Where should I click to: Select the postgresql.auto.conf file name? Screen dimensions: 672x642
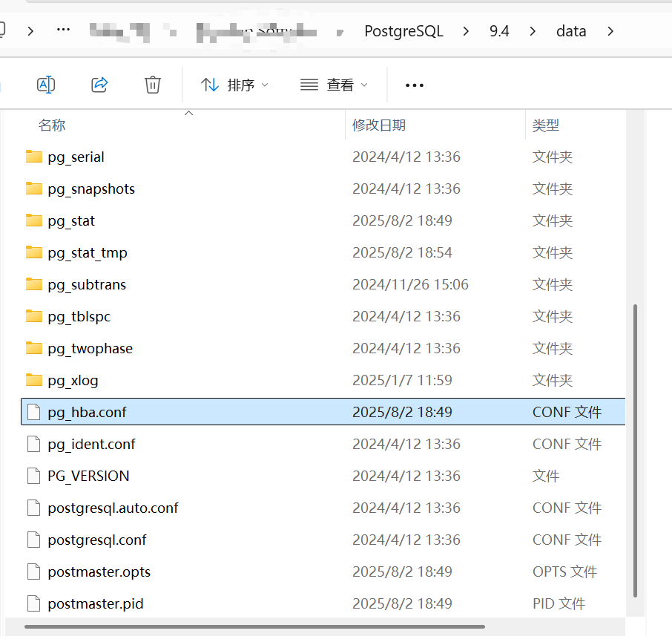113,508
